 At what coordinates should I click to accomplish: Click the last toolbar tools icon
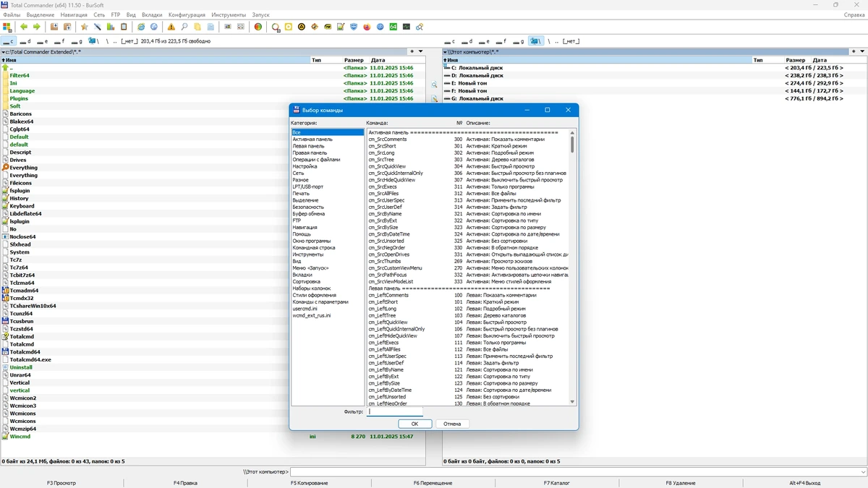pos(420,27)
